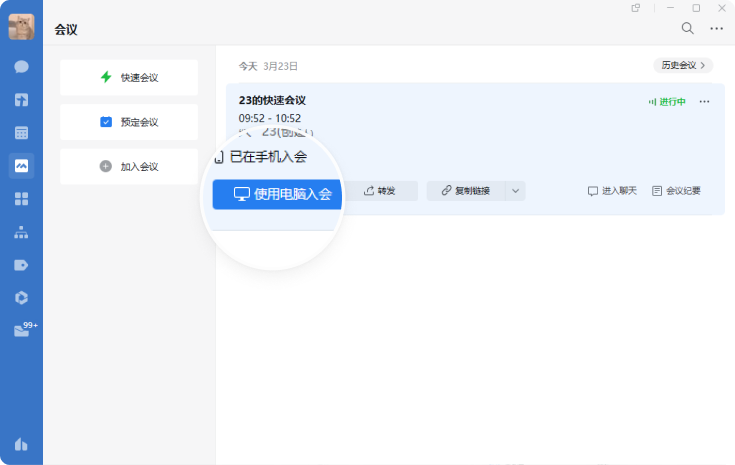This screenshot has height=465, width=735.
Task: Start a 快速会议 instant meeting
Action: pos(129,77)
